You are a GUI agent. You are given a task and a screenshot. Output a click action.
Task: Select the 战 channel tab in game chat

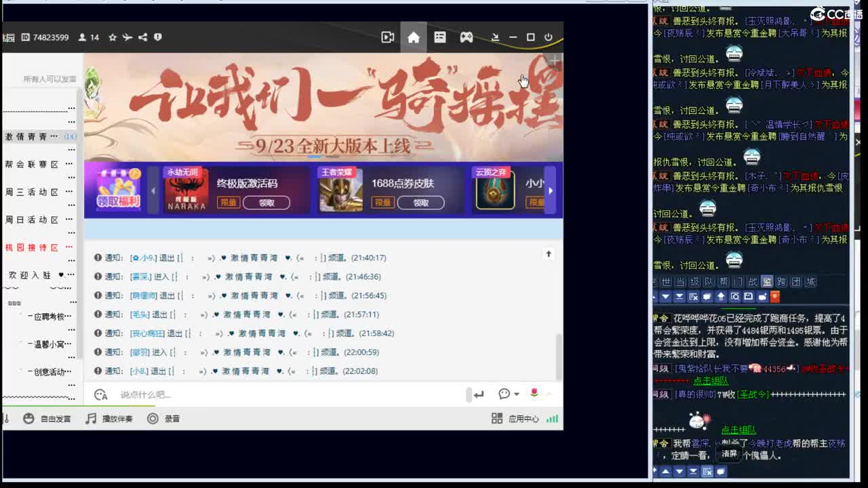(x=753, y=282)
